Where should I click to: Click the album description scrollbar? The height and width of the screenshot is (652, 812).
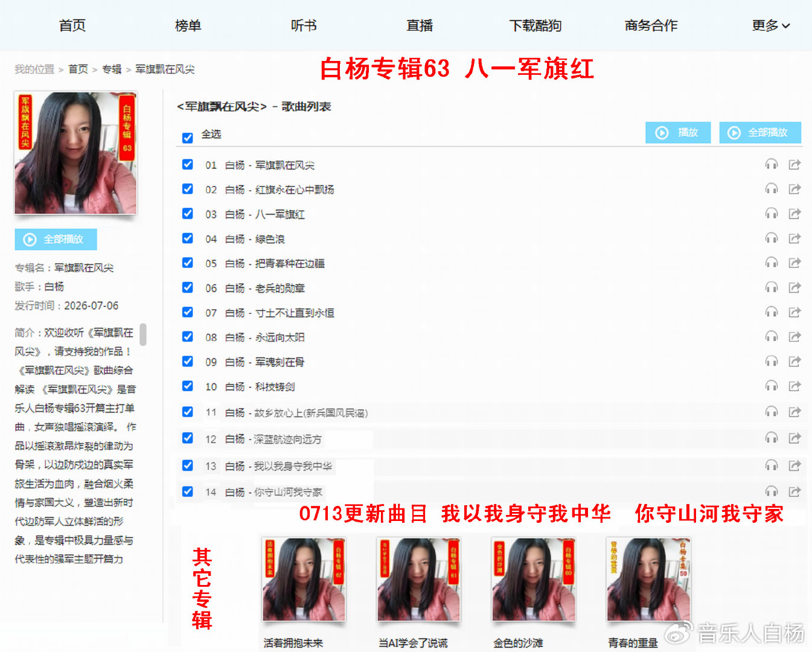coord(143,334)
